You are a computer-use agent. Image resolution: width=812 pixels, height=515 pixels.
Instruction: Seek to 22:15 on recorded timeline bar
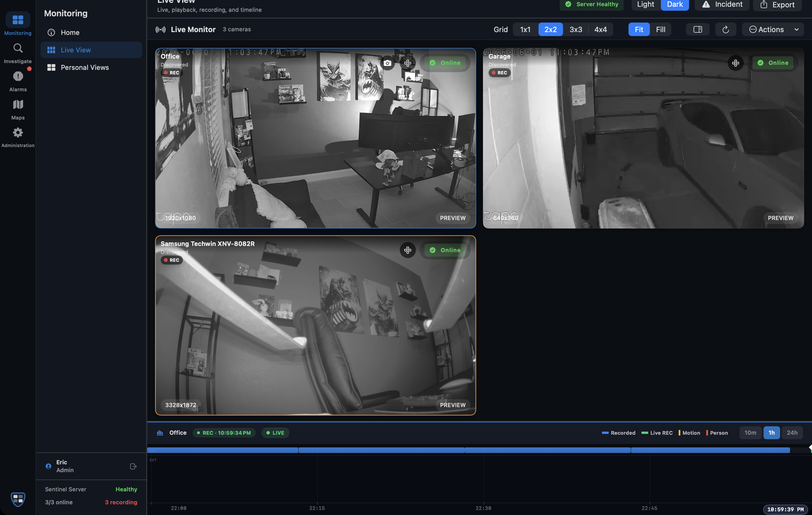click(x=317, y=450)
